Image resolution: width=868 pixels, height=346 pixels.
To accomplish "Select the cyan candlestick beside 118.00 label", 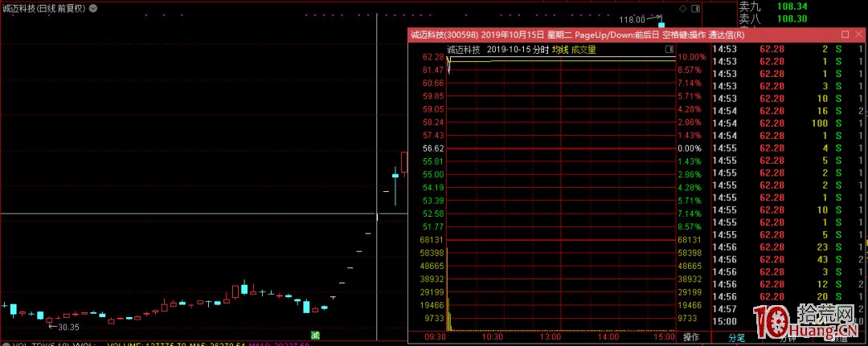I will tap(661, 24).
